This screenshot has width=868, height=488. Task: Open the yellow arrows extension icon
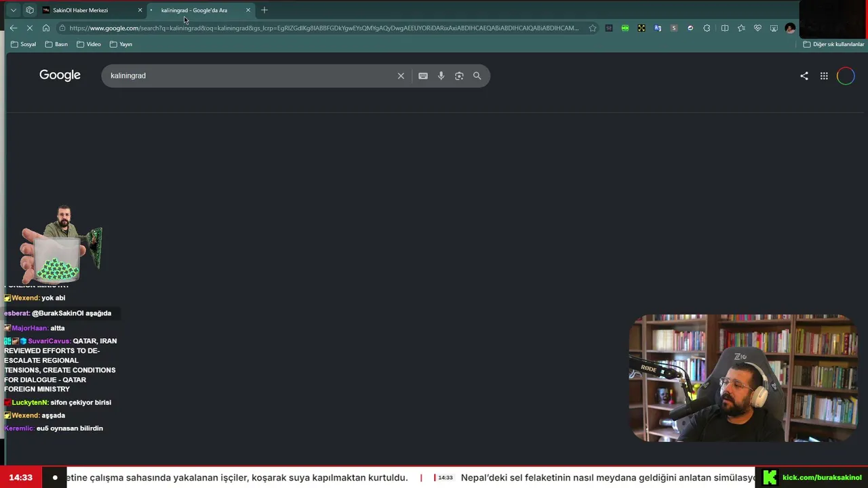[642, 28]
